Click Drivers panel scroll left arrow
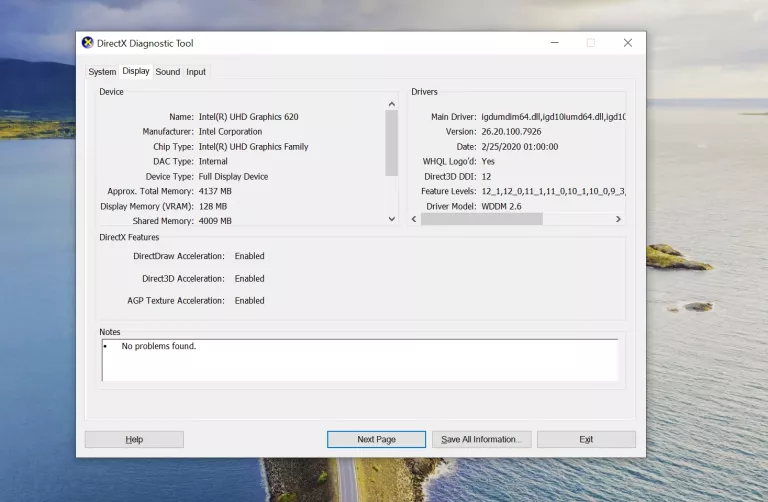The height and width of the screenshot is (502, 768). (x=414, y=219)
